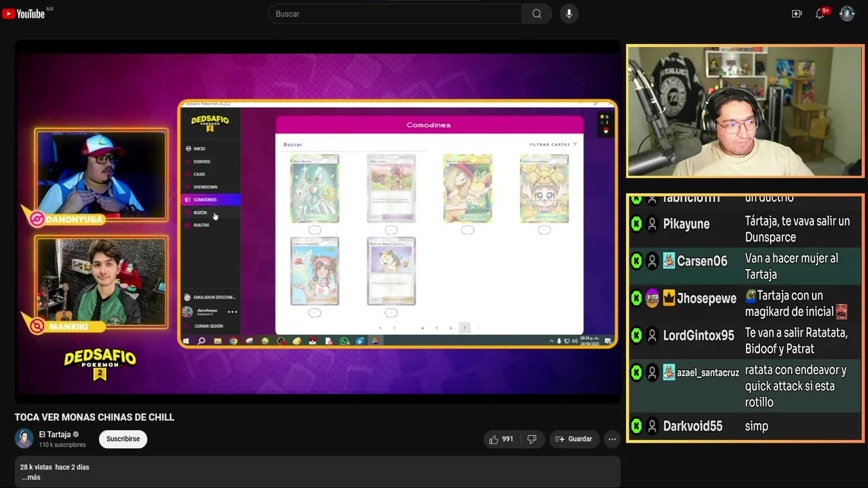
Task: Open the account avatar menu
Action: click(x=847, y=14)
